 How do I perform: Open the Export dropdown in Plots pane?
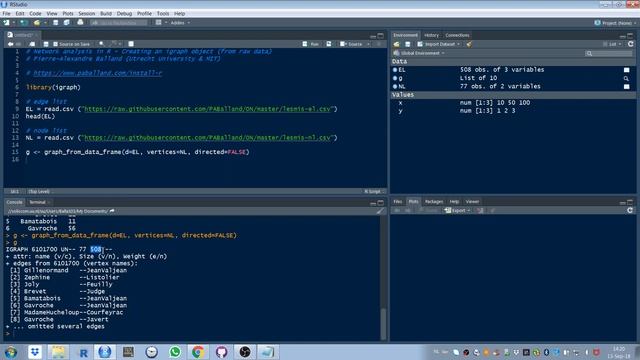[458, 211]
